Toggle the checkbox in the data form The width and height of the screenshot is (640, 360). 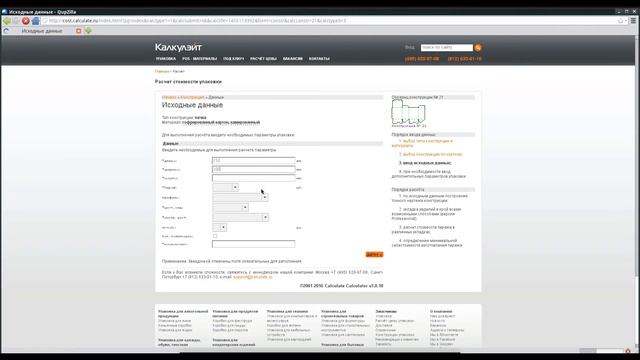215,236
